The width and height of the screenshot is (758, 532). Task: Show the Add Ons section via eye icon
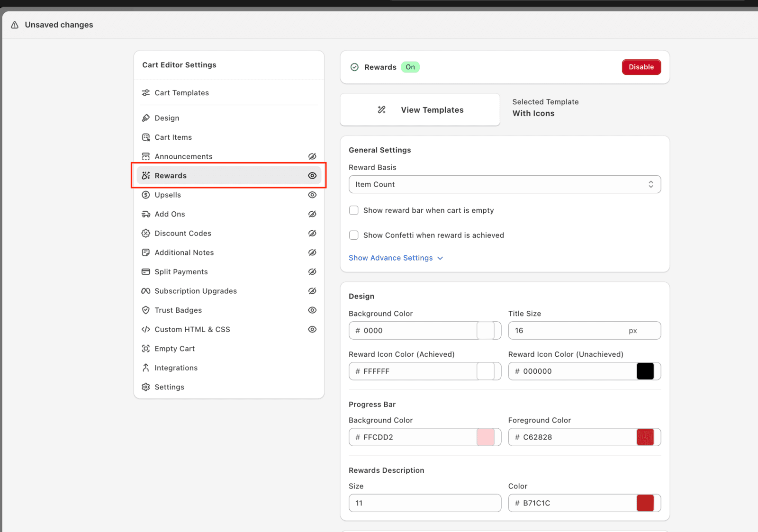[312, 214]
